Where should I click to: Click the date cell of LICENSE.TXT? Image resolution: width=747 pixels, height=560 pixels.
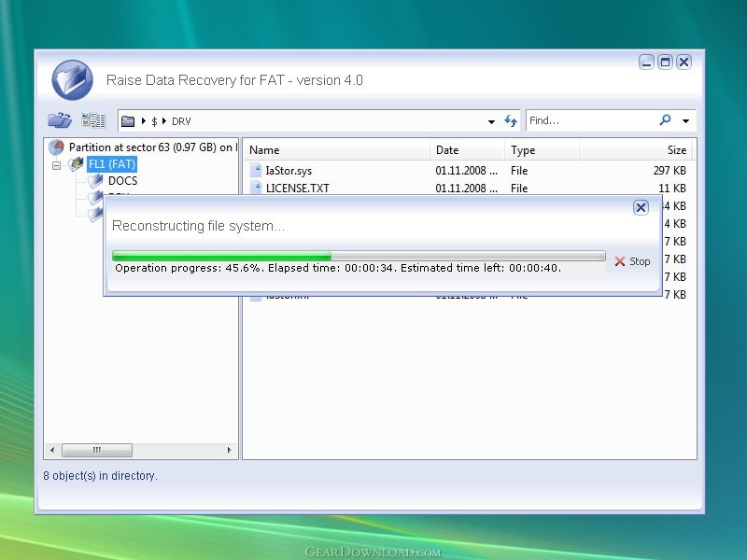[466, 189]
